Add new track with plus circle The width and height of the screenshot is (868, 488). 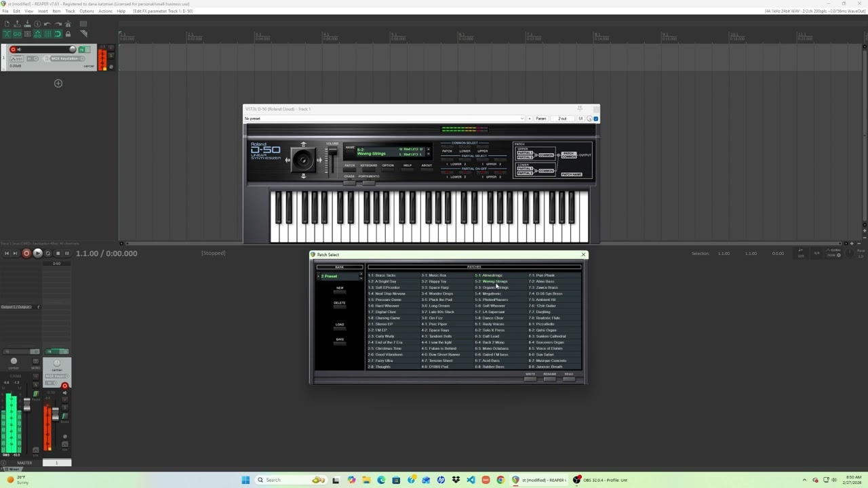pyautogui.click(x=58, y=83)
